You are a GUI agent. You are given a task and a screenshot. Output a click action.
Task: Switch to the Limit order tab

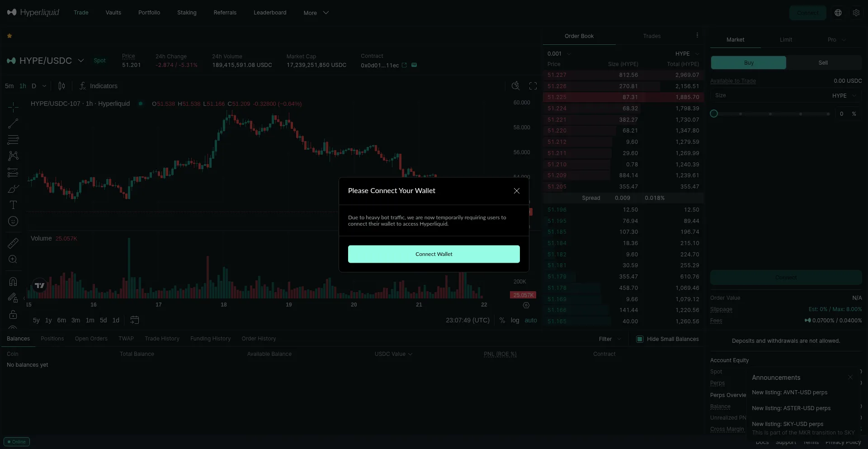pos(786,40)
